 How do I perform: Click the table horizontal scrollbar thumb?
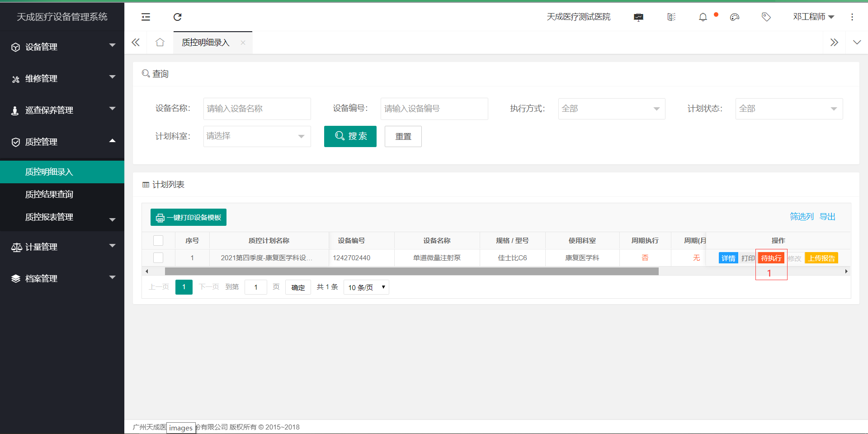point(412,272)
